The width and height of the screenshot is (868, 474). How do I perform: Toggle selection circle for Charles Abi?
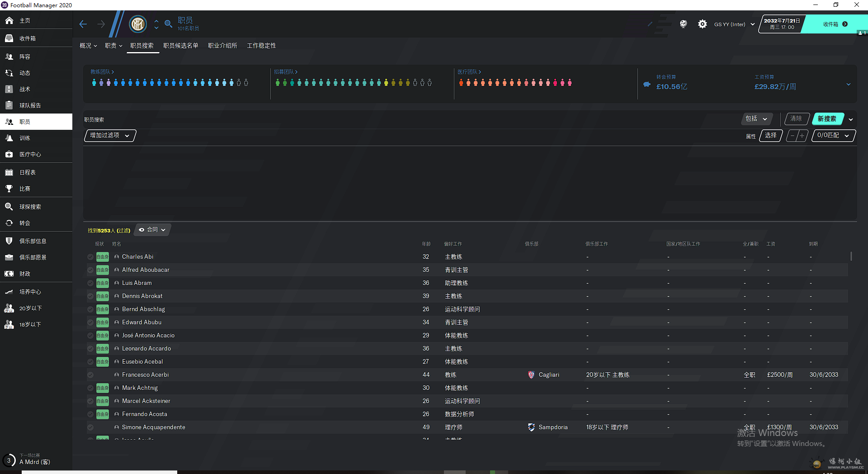(90, 257)
